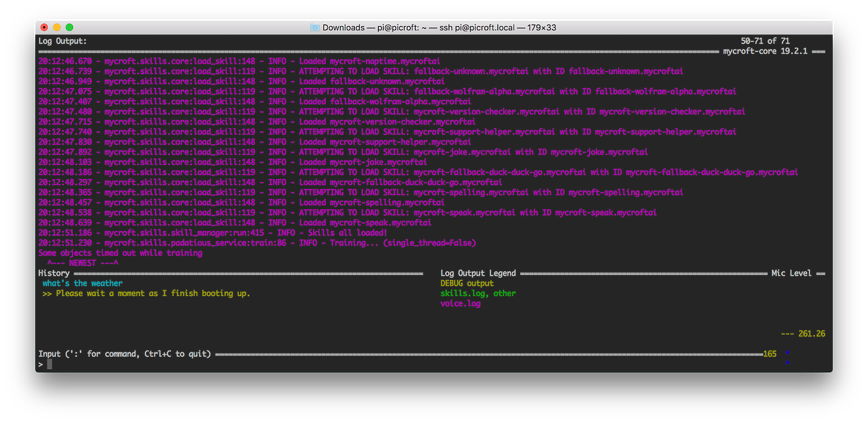This screenshot has height=423, width=868.
Task: Click 'Loaded mycroft-support-helper.mycroftai' log entry
Action: (255, 142)
